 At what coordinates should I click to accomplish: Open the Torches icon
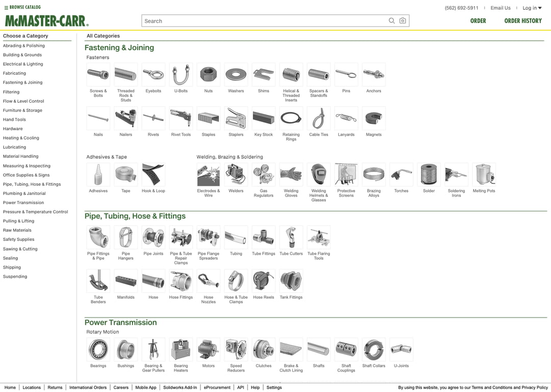click(401, 175)
